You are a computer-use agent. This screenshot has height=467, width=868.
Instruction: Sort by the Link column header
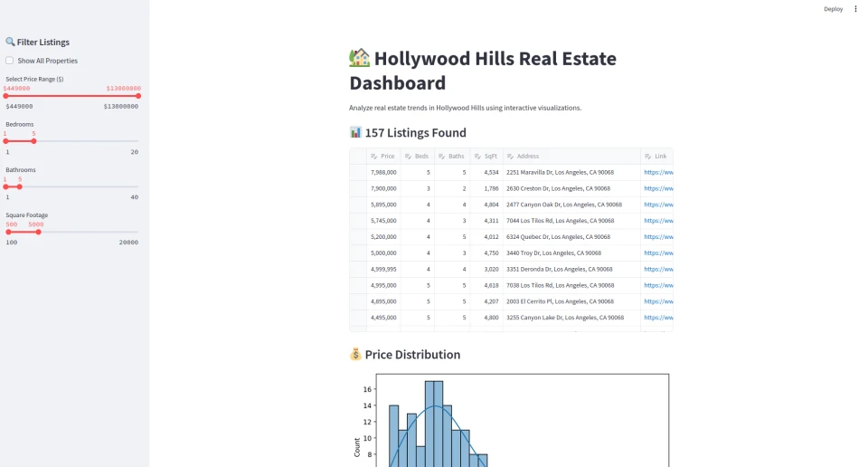(x=657, y=157)
